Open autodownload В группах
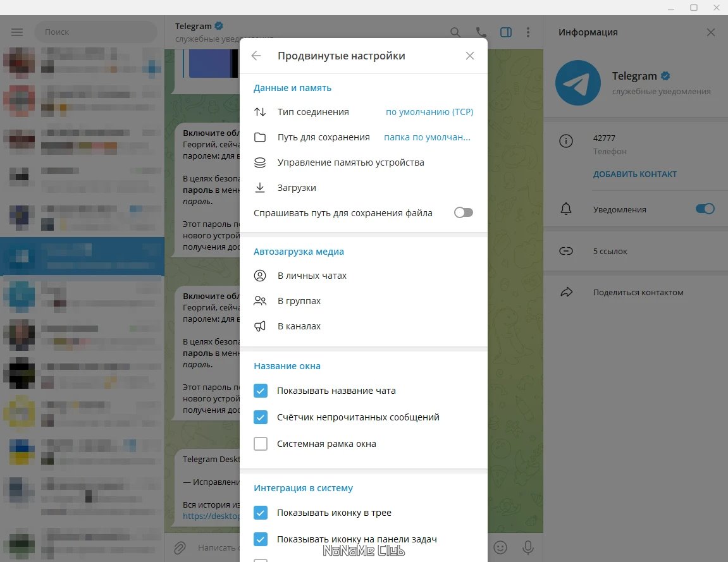728x562 pixels. (299, 301)
